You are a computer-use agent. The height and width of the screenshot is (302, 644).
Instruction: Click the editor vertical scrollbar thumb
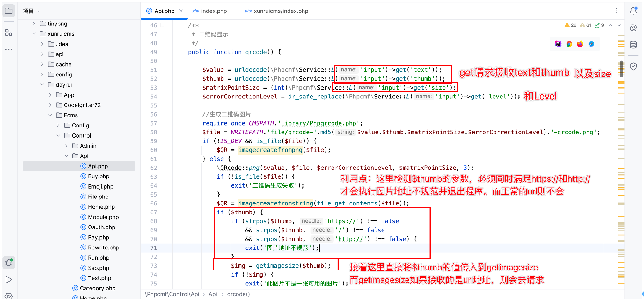pyautogui.click(x=621, y=69)
